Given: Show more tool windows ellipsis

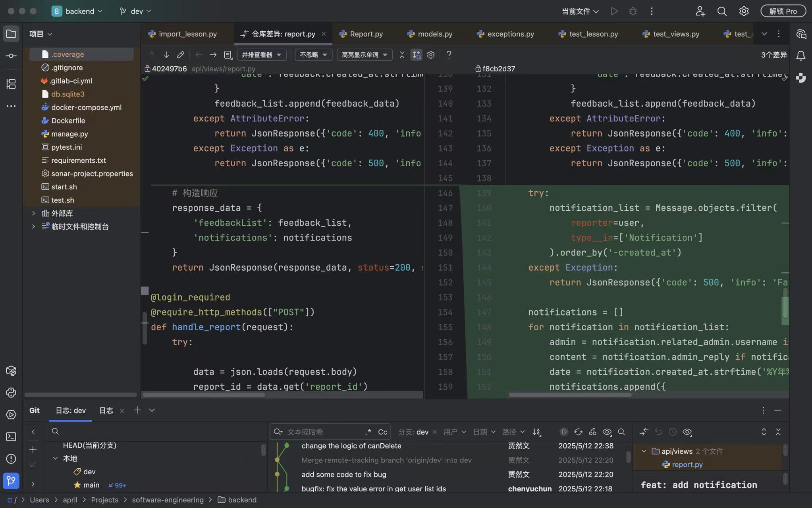Looking at the screenshot, I should 11,106.
